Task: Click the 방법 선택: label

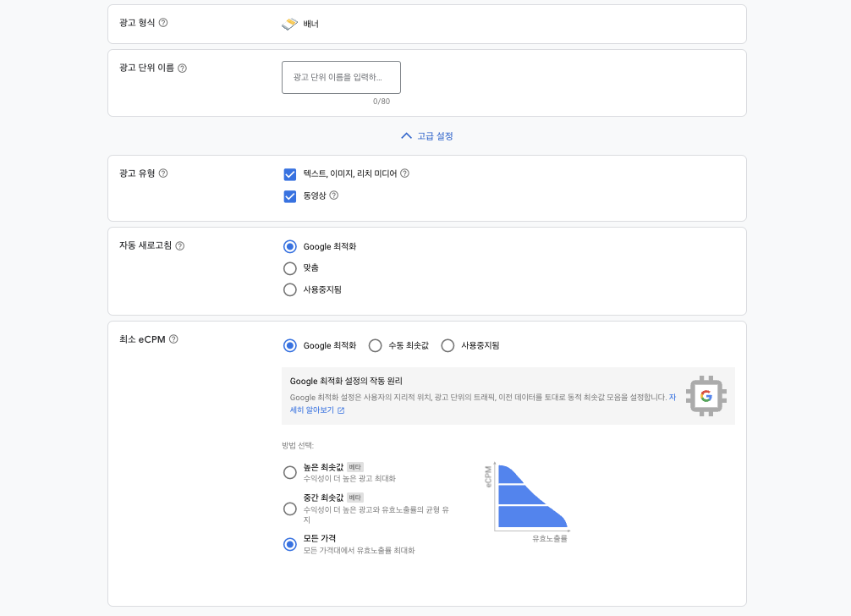Action: pos(298,446)
